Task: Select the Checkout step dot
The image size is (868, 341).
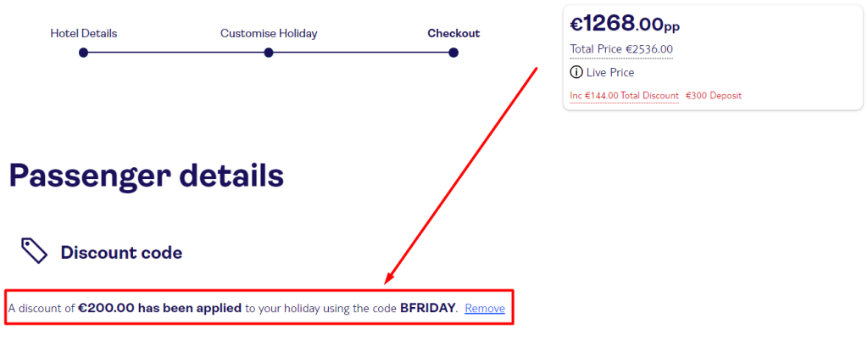Action: (x=453, y=53)
